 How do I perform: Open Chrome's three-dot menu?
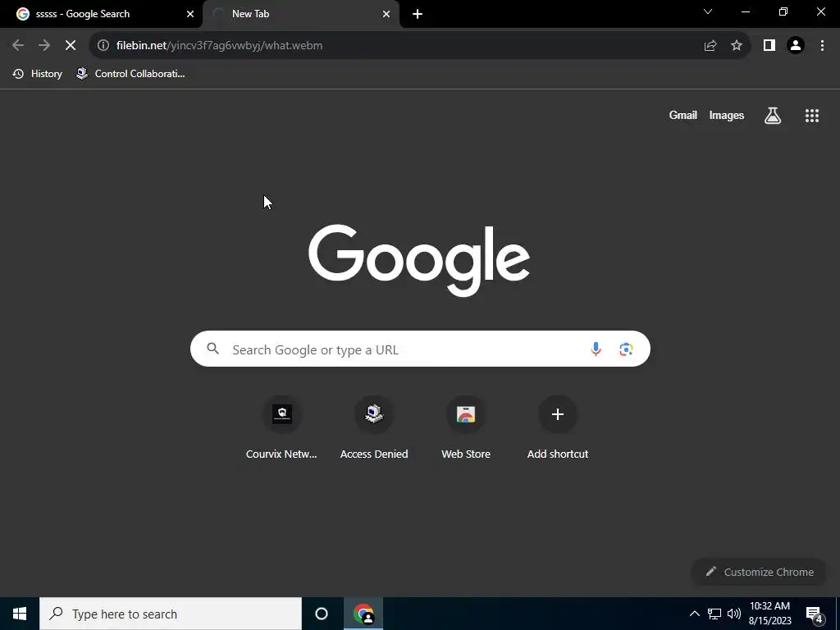click(822, 46)
